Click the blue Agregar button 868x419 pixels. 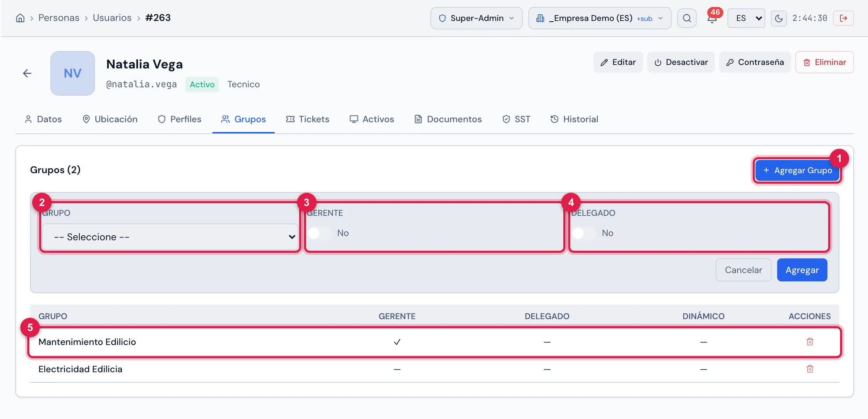(x=802, y=270)
